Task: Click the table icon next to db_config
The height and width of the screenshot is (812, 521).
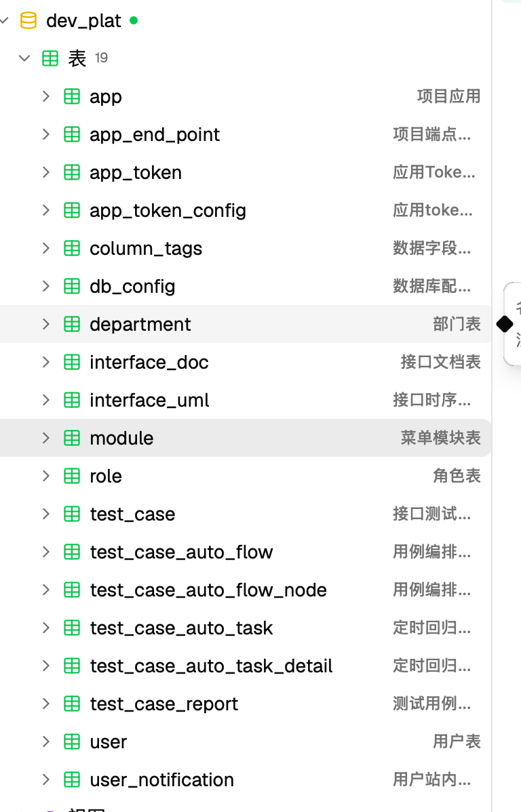Action: tap(71, 287)
